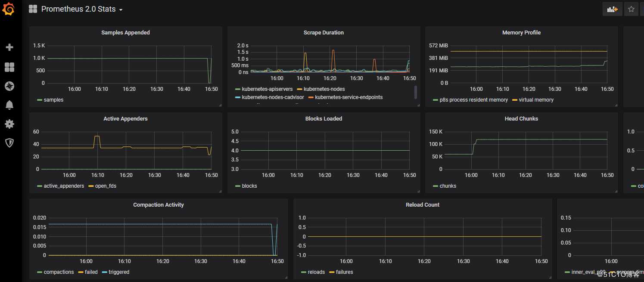Toggle the virtual memory legend series
The image size is (644, 282).
(536, 100)
